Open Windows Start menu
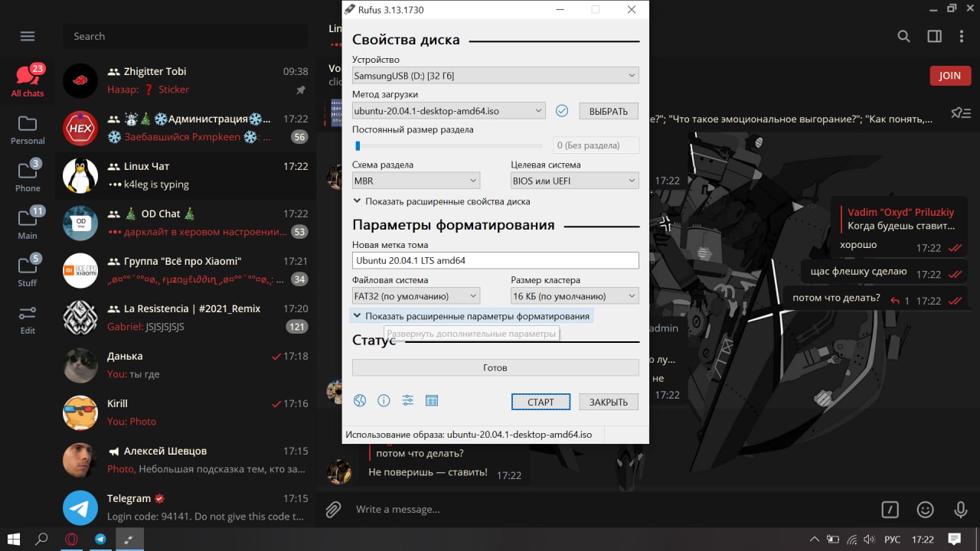The height and width of the screenshot is (551, 980). [13, 539]
